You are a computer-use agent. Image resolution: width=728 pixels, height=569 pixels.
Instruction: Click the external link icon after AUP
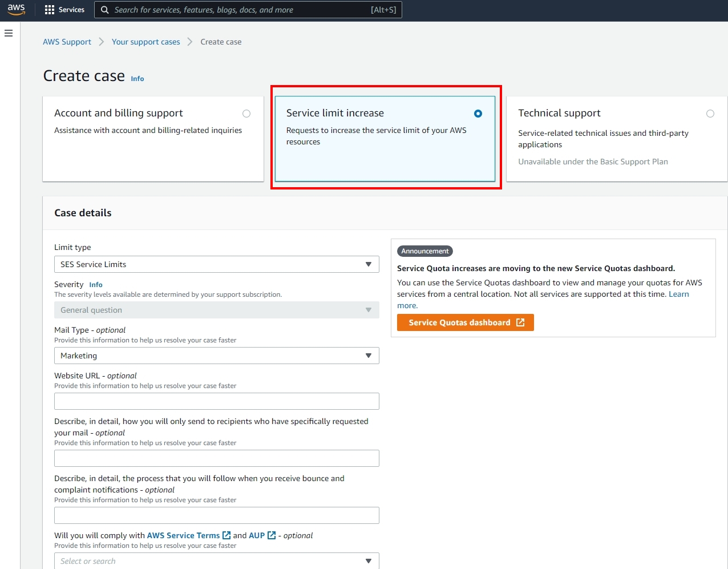coord(272,535)
